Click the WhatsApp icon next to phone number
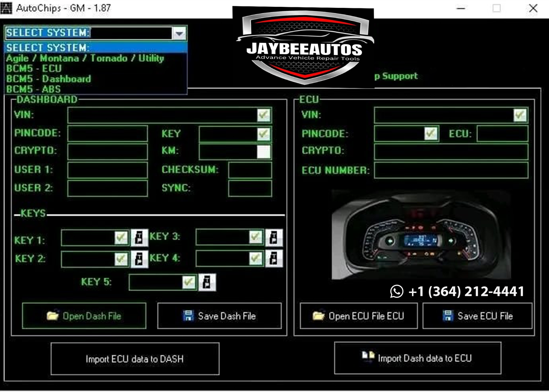The height and width of the screenshot is (392, 549). pyautogui.click(x=397, y=292)
